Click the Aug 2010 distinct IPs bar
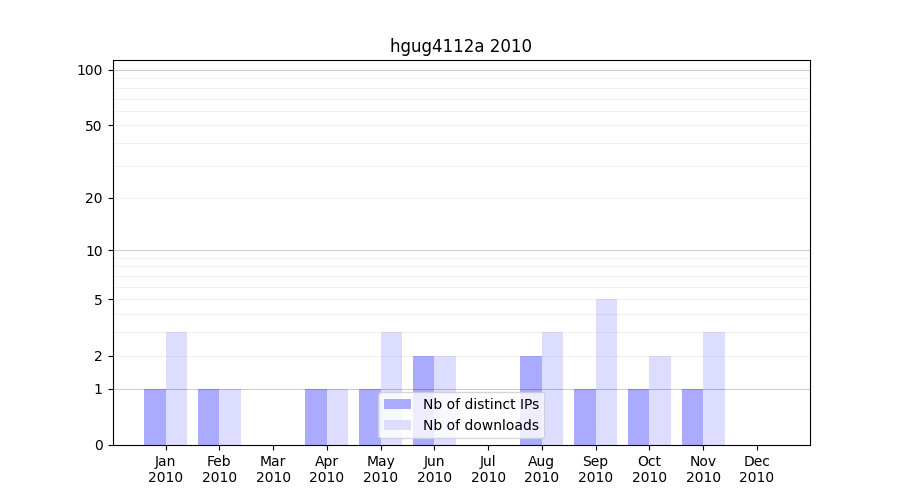Image resolution: width=900 pixels, height=500 pixels. pyautogui.click(x=531, y=400)
